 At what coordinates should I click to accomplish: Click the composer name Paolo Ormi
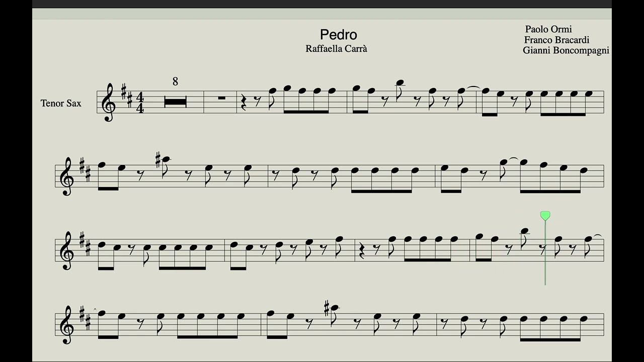click(548, 29)
